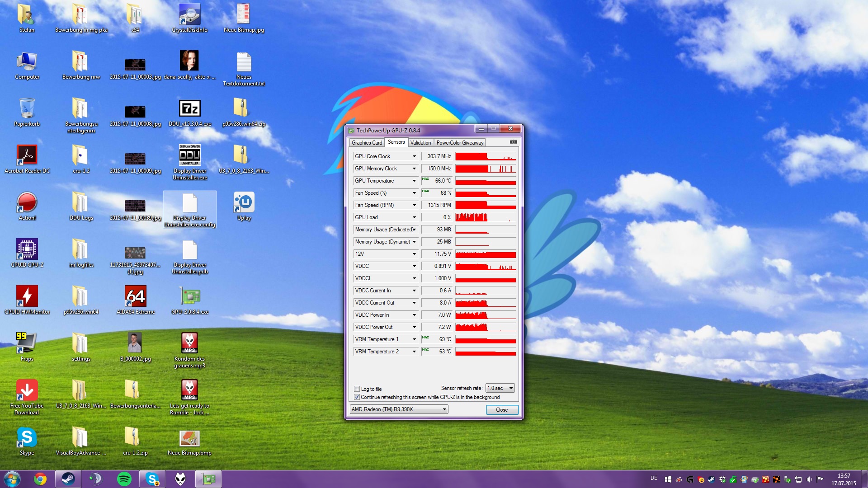
Task: Click the Close button in GPU-Z
Action: point(502,410)
